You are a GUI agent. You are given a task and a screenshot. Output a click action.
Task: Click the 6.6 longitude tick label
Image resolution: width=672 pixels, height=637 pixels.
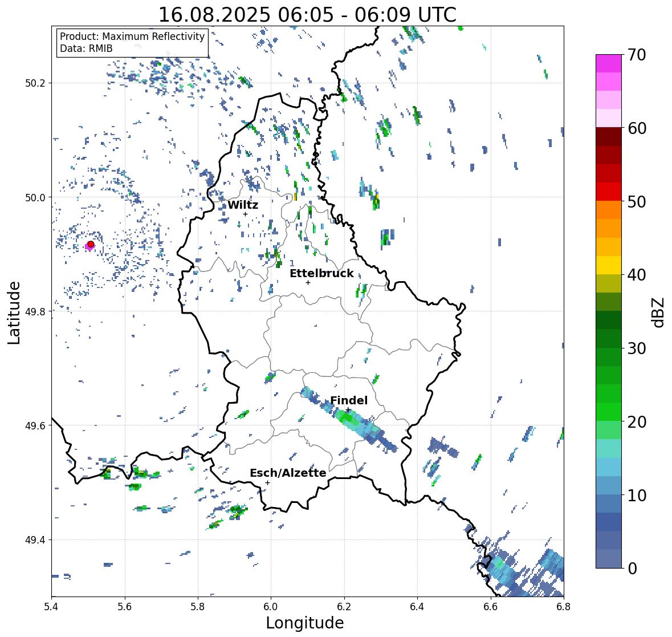[491, 607]
